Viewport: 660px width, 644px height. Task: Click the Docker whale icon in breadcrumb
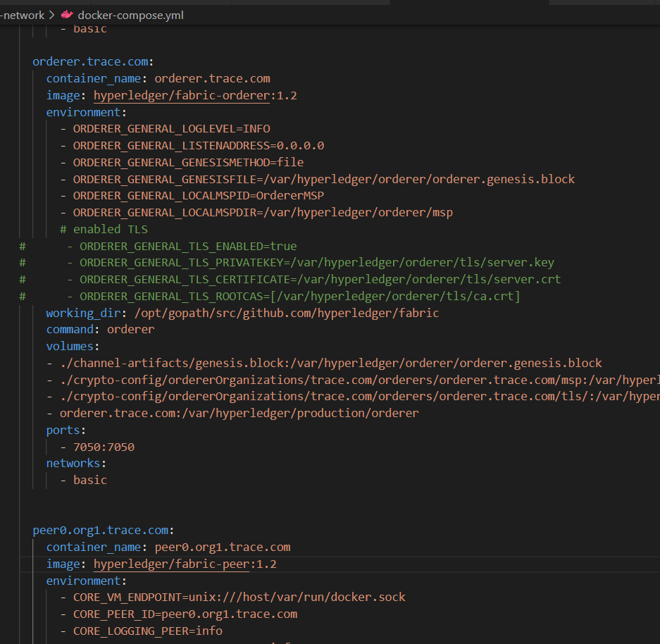(x=67, y=15)
